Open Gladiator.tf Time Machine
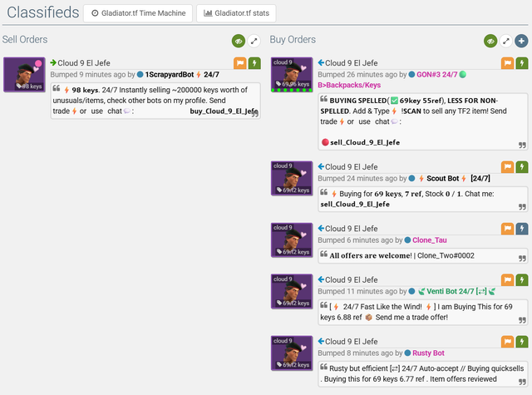Image resolution: width=532 pixels, height=395 pixels. [x=138, y=13]
